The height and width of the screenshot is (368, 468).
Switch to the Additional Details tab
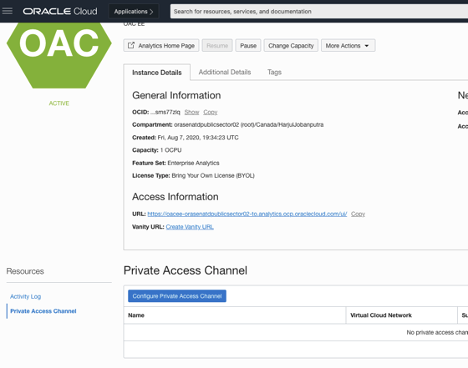225,72
